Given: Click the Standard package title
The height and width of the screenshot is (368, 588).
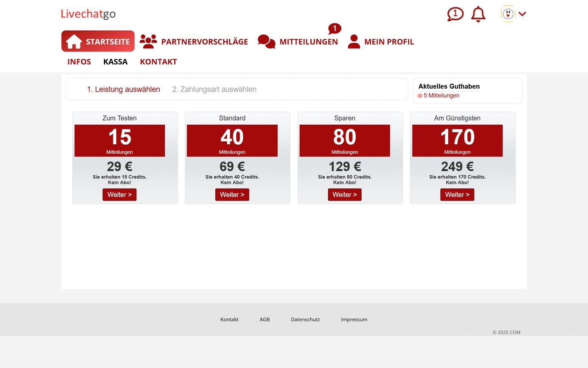Looking at the screenshot, I should click(x=232, y=118).
